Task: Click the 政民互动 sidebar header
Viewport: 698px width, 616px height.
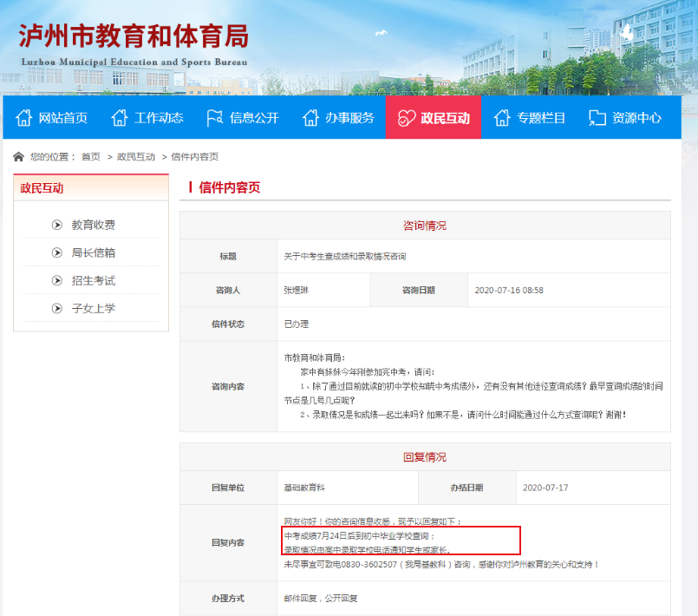Action: pos(42,187)
